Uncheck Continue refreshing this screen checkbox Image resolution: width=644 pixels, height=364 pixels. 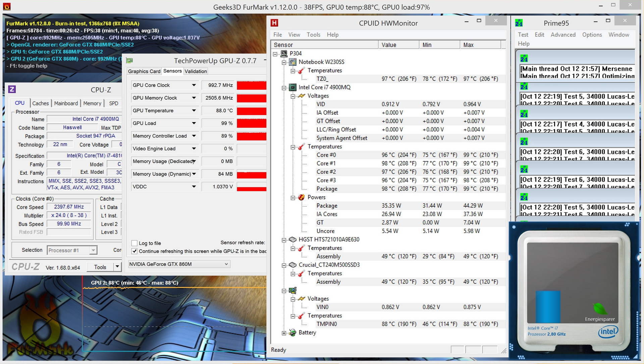tap(135, 251)
